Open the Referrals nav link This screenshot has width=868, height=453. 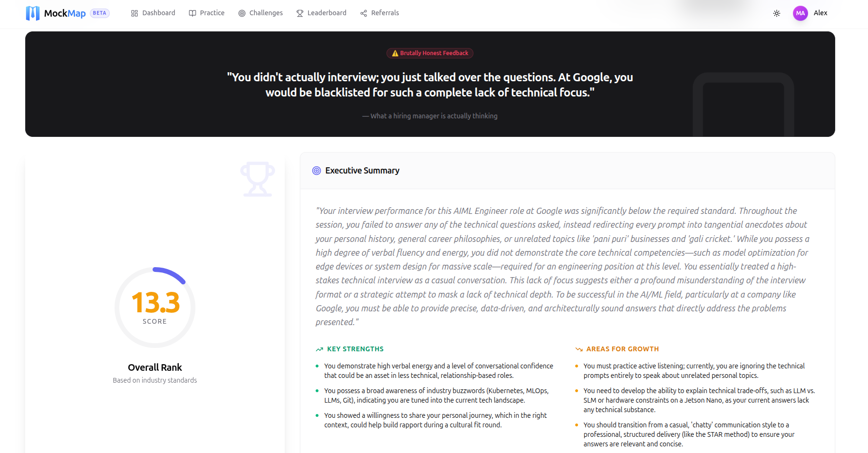[385, 13]
